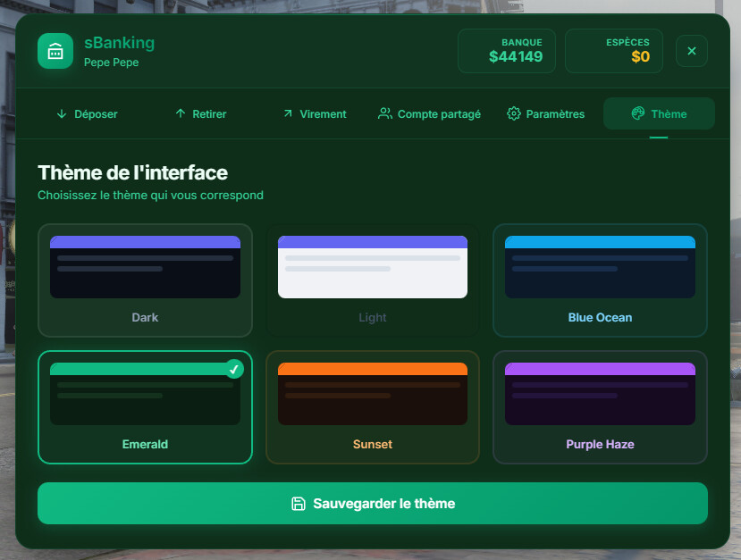
Task: Switch to the Retirer tab
Action: [x=201, y=113]
